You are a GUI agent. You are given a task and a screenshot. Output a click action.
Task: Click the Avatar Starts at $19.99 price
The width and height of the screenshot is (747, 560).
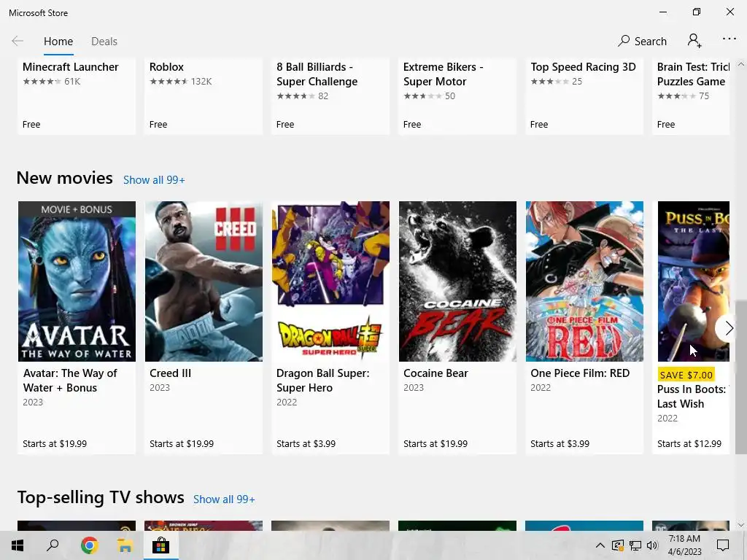(x=55, y=444)
